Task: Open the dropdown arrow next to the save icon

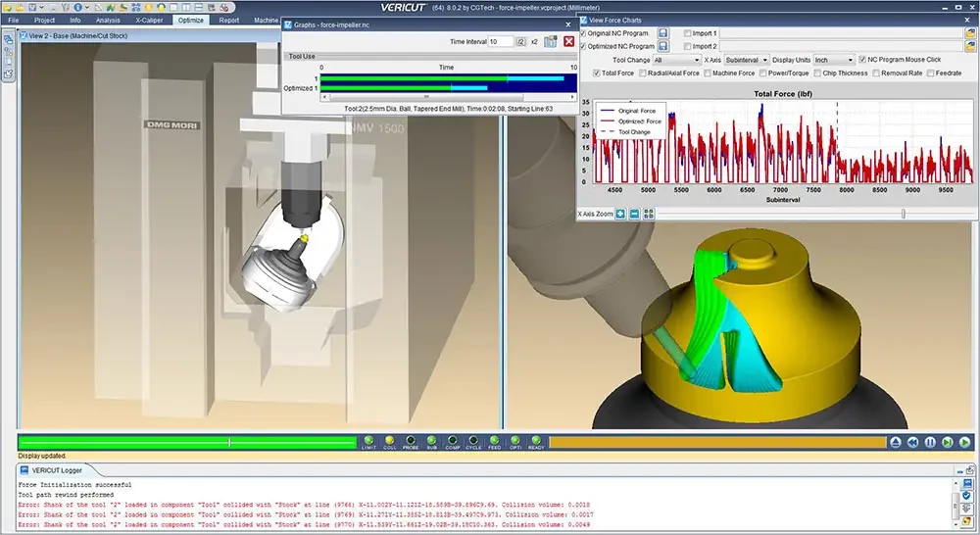Action: 42,8
